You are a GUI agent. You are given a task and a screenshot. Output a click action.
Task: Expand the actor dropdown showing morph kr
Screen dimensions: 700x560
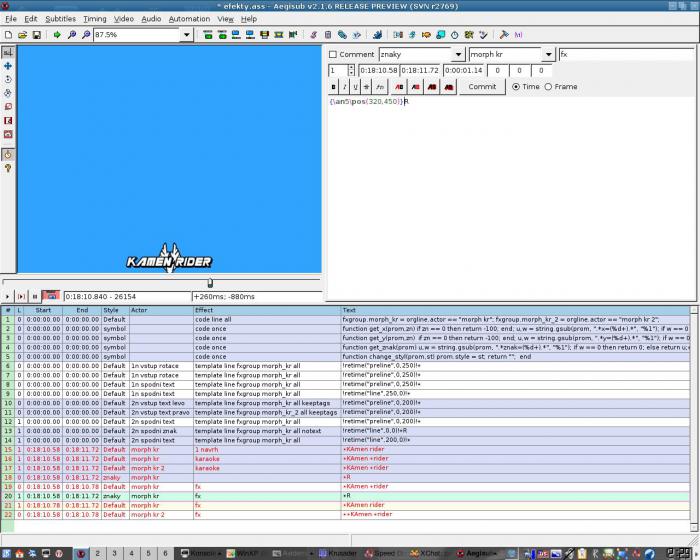point(548,54)
